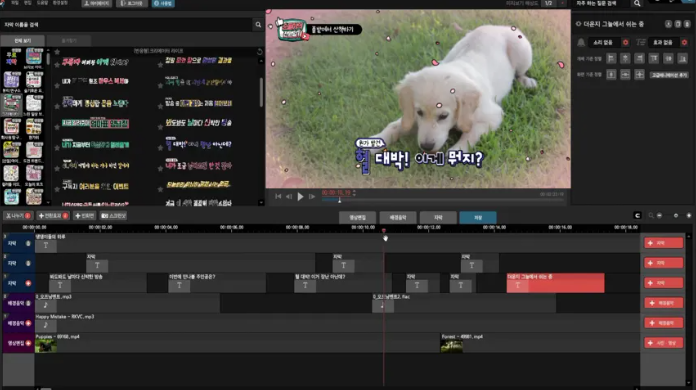Toggle third 자막 track red icon
Viewport: 696px width, 390px height.
coord(28,284)
